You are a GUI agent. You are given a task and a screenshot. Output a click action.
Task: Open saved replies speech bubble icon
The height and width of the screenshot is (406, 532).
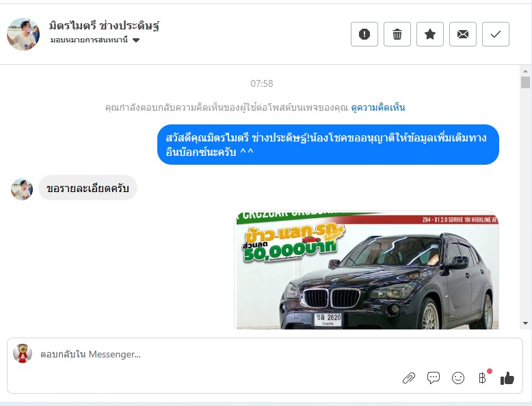pos(434,378)
